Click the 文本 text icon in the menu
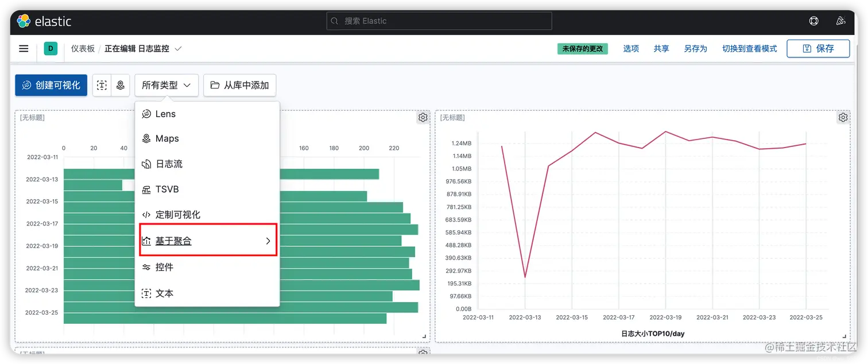Screen dimensions: 868x364 click(x=146, y=293)
